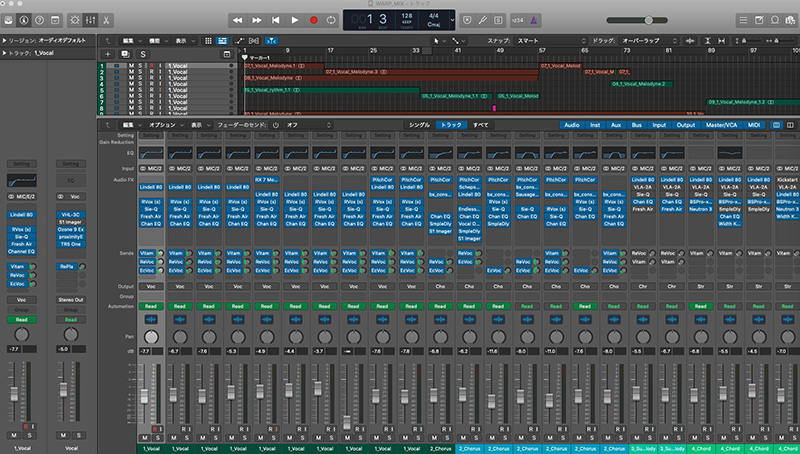Toggle the blue Catch playhead icon
Screen dimensions: 800x454
coord(272,41)
